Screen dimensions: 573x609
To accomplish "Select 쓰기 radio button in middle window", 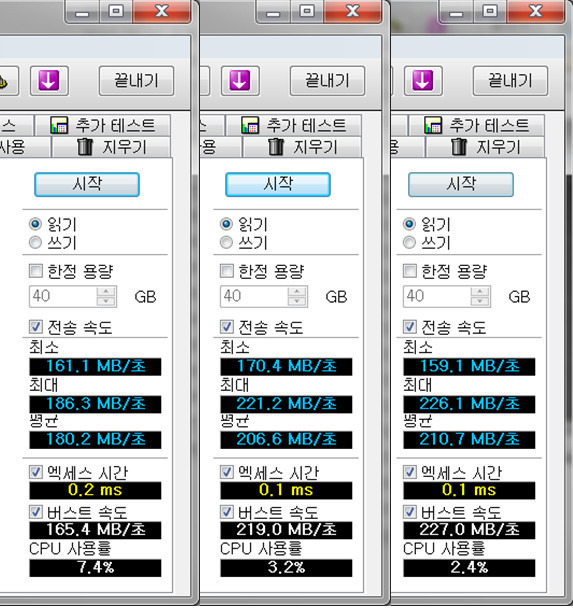I will [x=226, y=243].
